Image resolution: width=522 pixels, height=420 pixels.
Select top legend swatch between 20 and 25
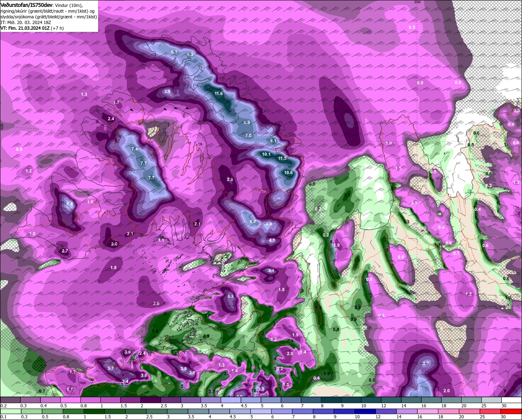coord(472,400)
